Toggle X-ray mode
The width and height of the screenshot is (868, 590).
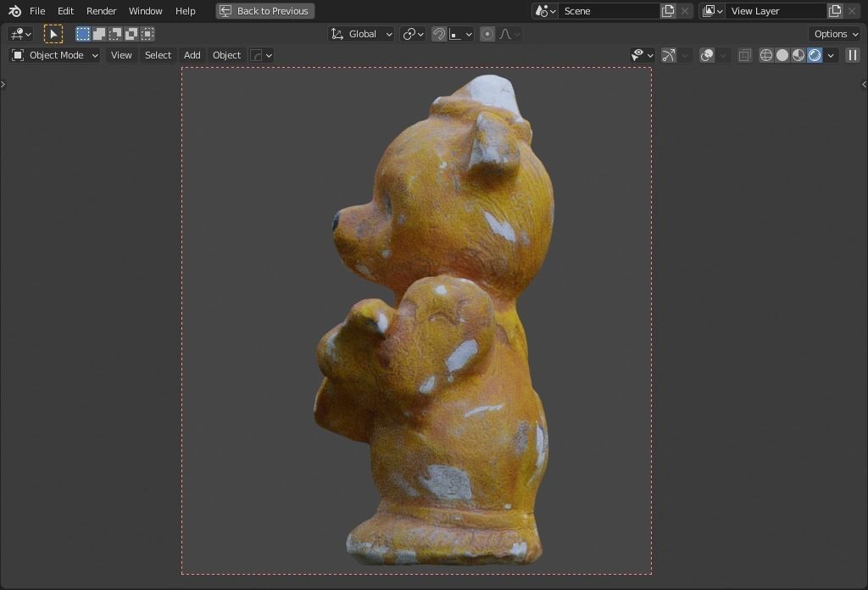(744, 55)
